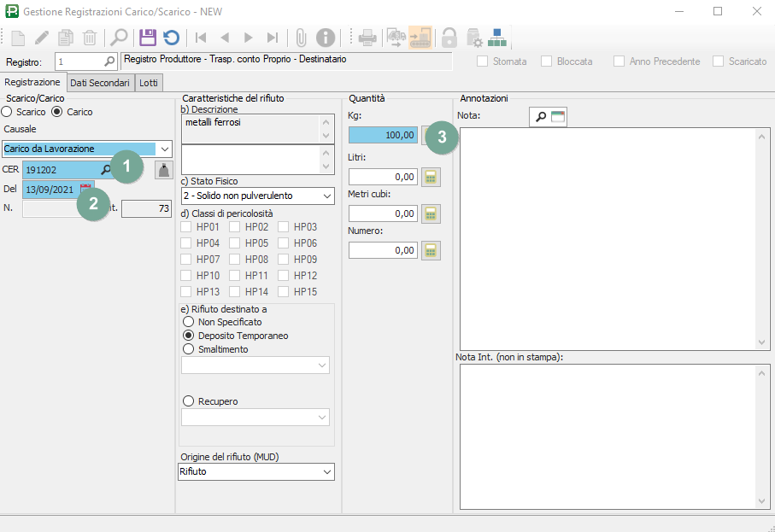Choose the Smaltimento radio option
Viewport: 775px width, 532px height.
(188, 349)
